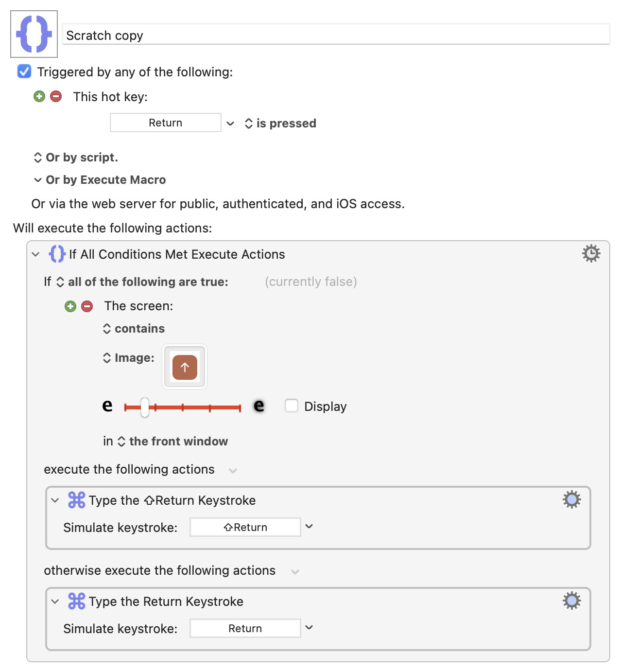Enable the Display checkbox

292,406
